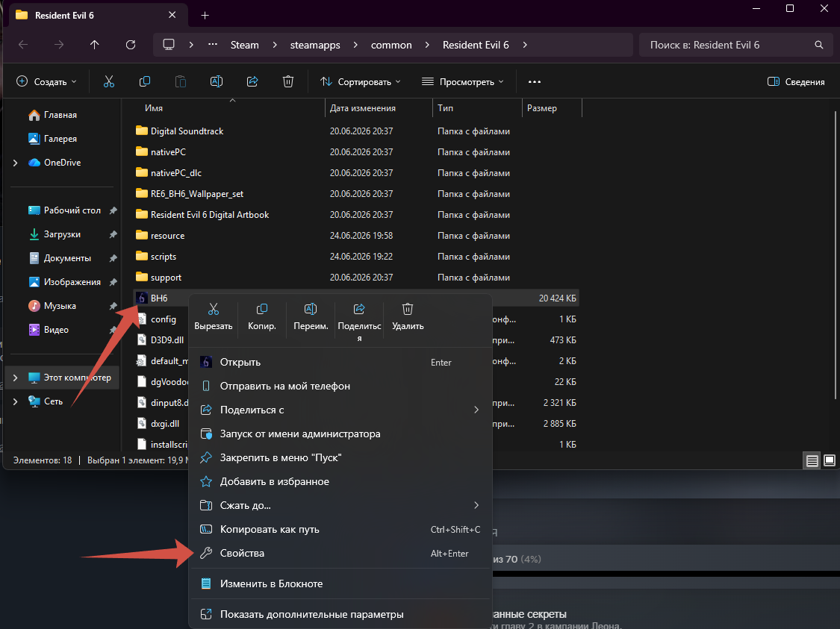Viewport: 840px width, 629px height.
Task: Click the Forward navigation arrow
Action: (x=59, y=45)
